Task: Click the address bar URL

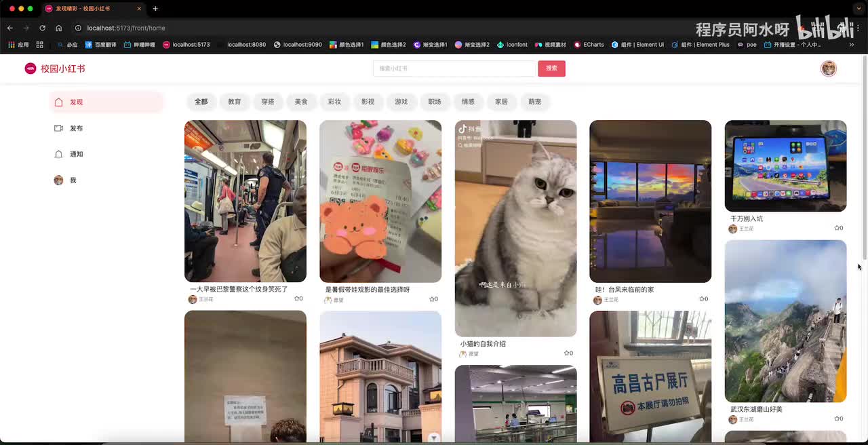Action: click(x=126, y=28)
